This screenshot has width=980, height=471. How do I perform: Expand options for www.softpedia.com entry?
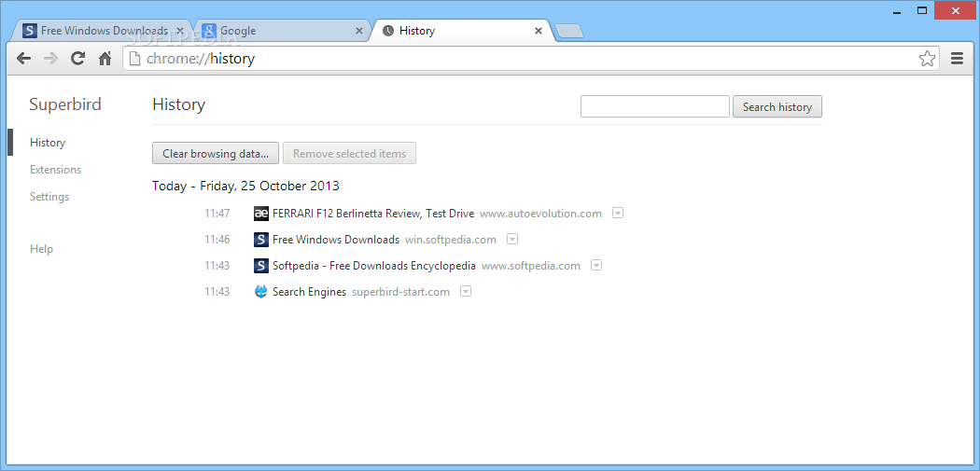click(596, 266)
